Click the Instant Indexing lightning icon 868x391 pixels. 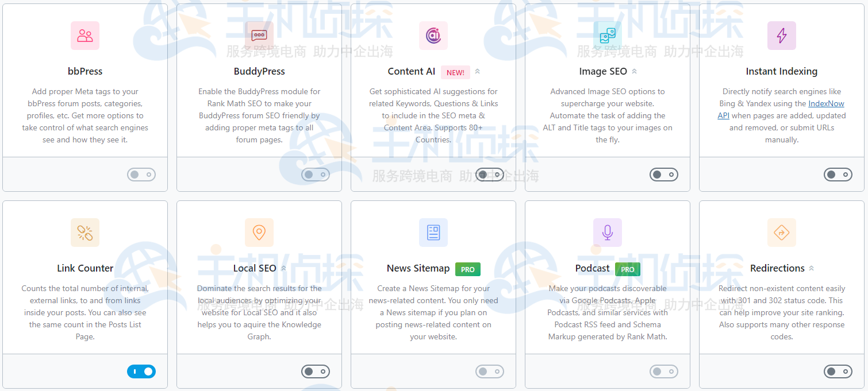[782, 36]
